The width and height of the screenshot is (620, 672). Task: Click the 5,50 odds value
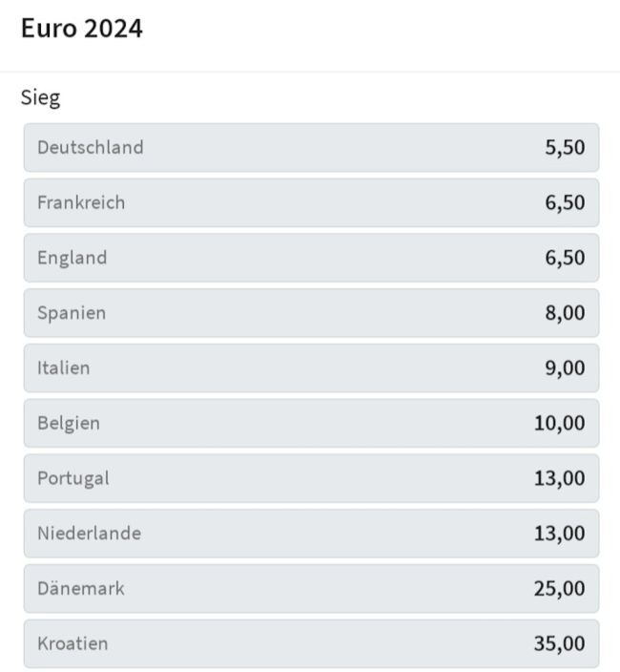pyautogui.click(x=565, y=147)
